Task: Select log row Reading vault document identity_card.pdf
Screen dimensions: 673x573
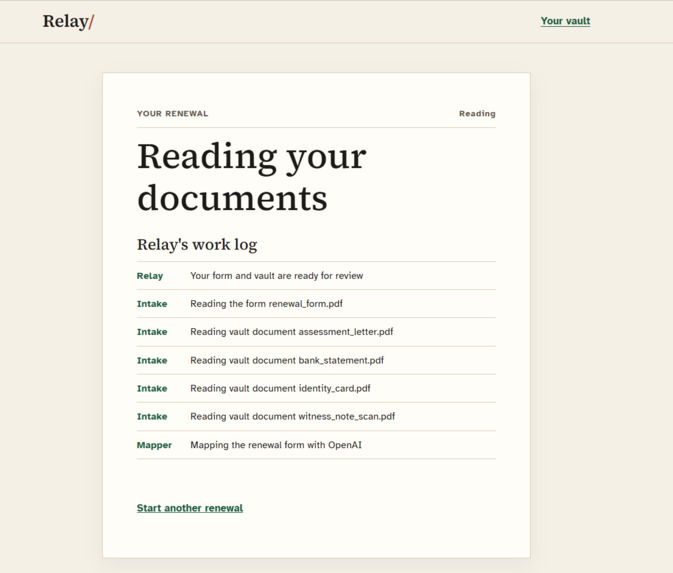Action: click(x=316, y=388)
